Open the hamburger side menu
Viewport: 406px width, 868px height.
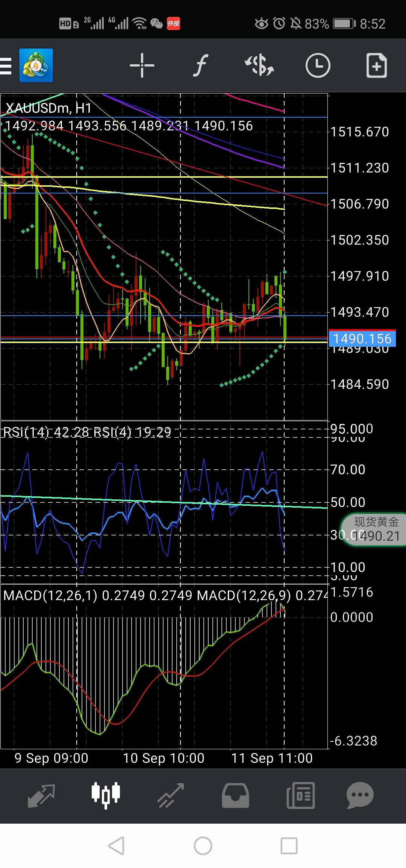5,66
